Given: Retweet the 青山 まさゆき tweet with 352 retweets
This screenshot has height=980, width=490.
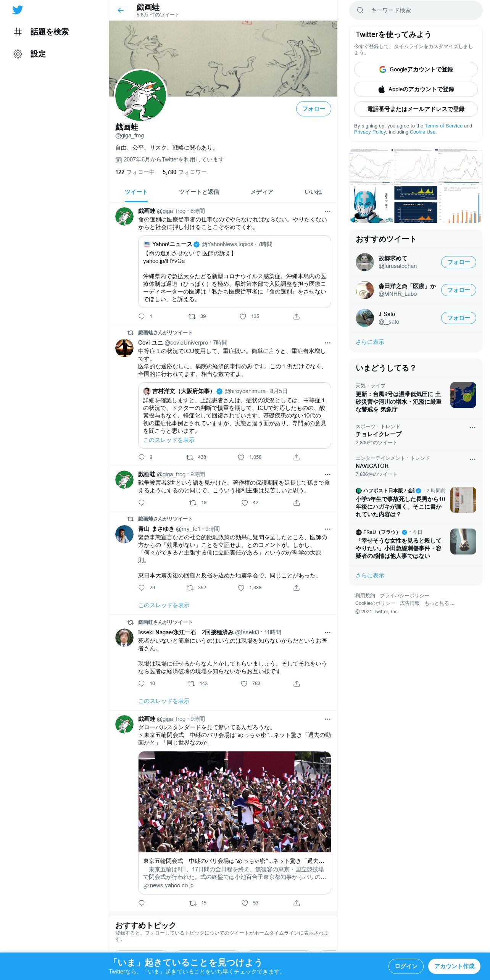Looking at the screenshot, I should click(190, 588).
